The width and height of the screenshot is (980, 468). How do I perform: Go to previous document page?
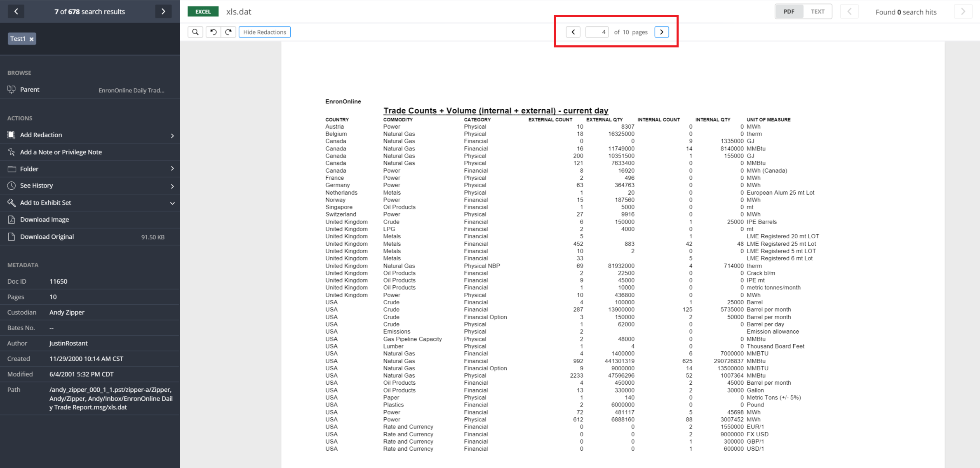(x=573, y=32)
